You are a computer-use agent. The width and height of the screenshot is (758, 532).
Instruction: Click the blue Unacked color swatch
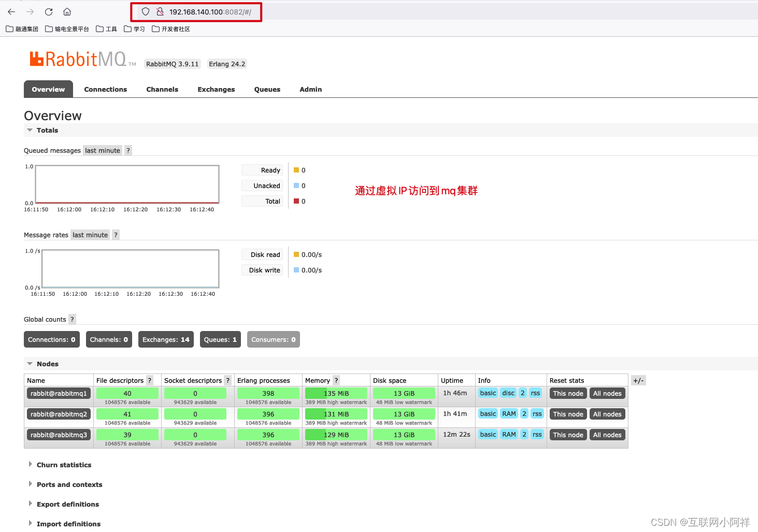point(296,185)
